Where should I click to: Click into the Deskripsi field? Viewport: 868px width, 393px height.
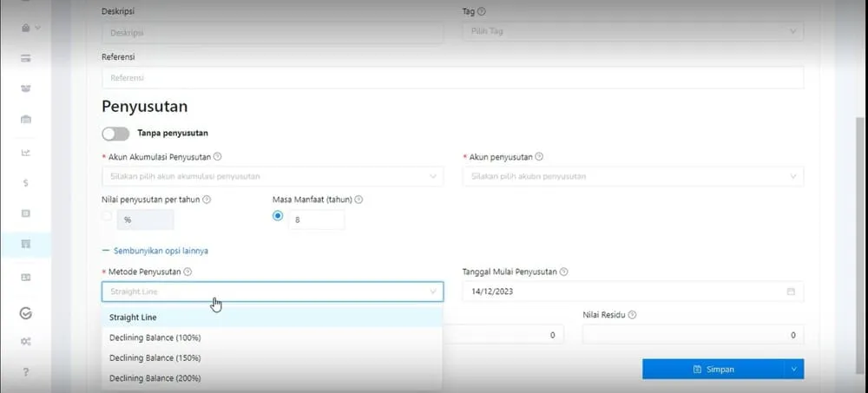[273, 33]
